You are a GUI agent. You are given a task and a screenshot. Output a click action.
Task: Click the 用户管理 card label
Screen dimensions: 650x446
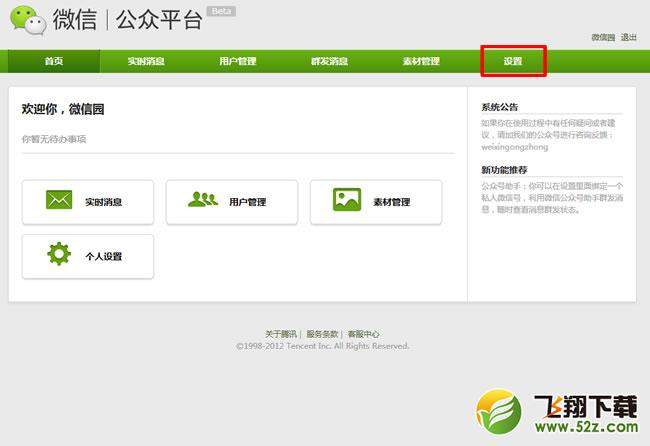(x=247, y=202)
